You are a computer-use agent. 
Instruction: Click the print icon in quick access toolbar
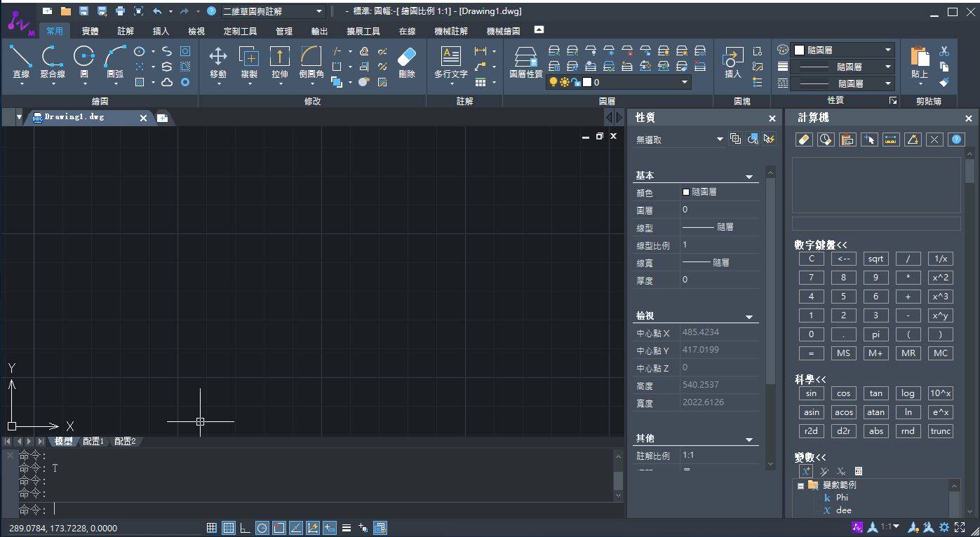120,11
